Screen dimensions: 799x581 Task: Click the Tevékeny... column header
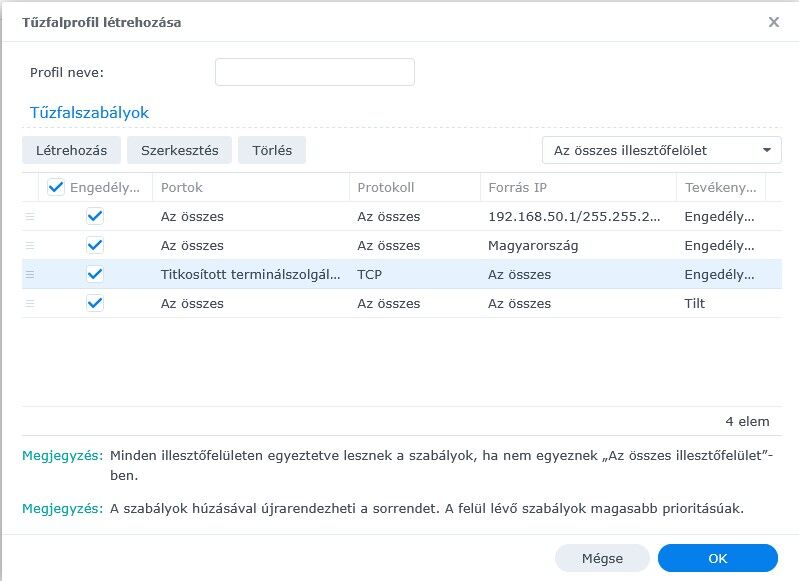tap(721, 188)
